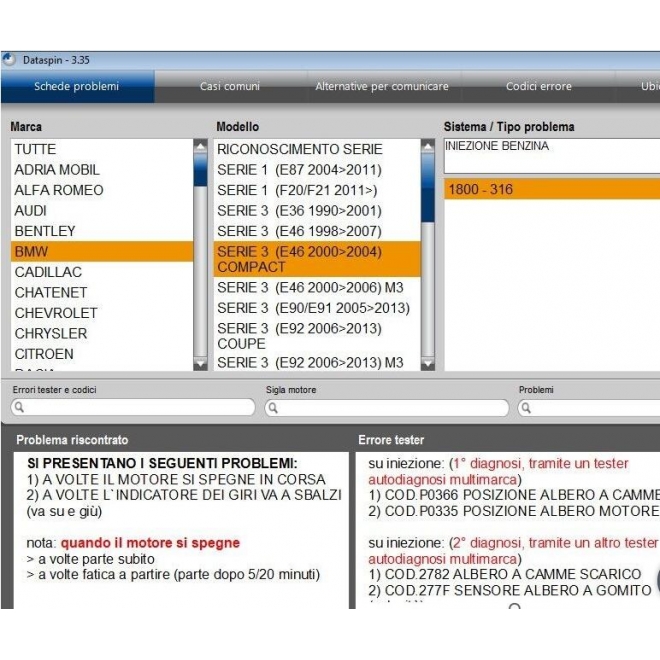The image size is (660, 660).
Task: Click line a volte fatica a partire
Action: coord(173,575)
